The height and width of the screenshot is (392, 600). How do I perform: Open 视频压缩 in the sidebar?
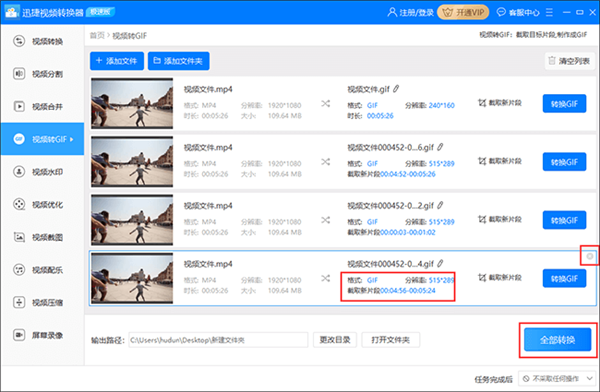[x=42, y=302]
